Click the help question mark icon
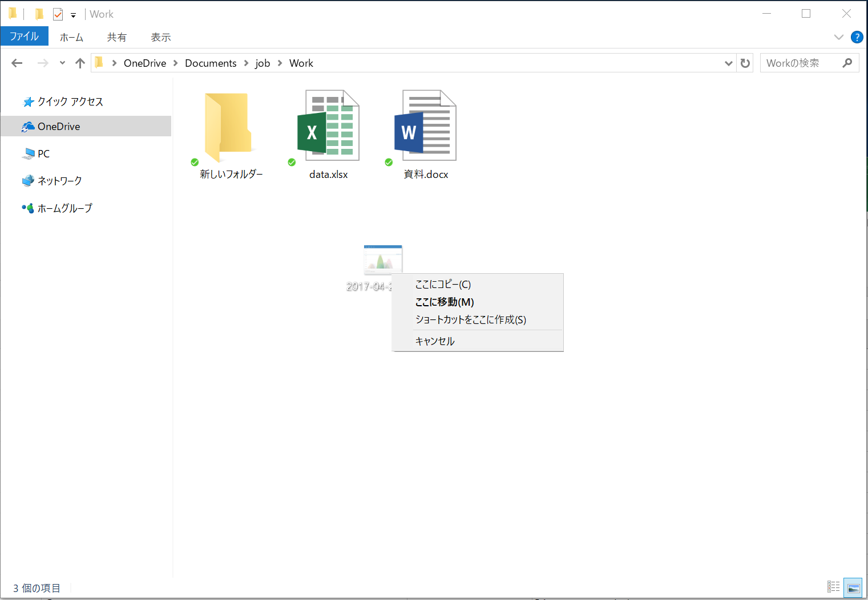The height and width of the screenshot is (600, 868). (857, 37)
